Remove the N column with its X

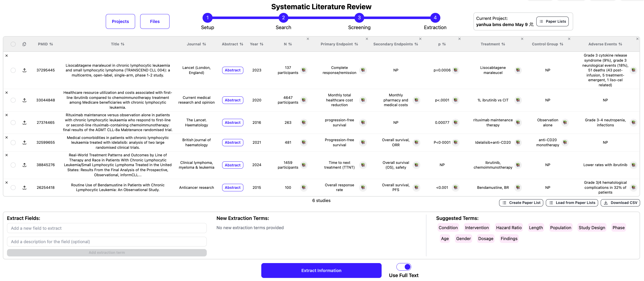(308, 39)
